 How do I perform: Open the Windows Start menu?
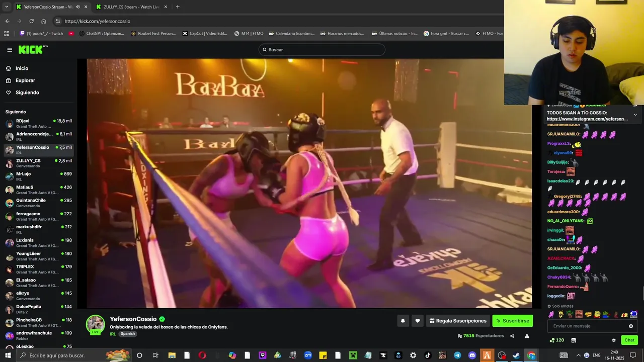click(8, 355)
